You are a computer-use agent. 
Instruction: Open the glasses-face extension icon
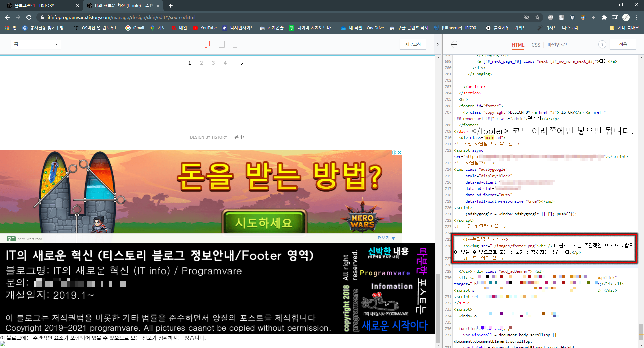(583, 17)
